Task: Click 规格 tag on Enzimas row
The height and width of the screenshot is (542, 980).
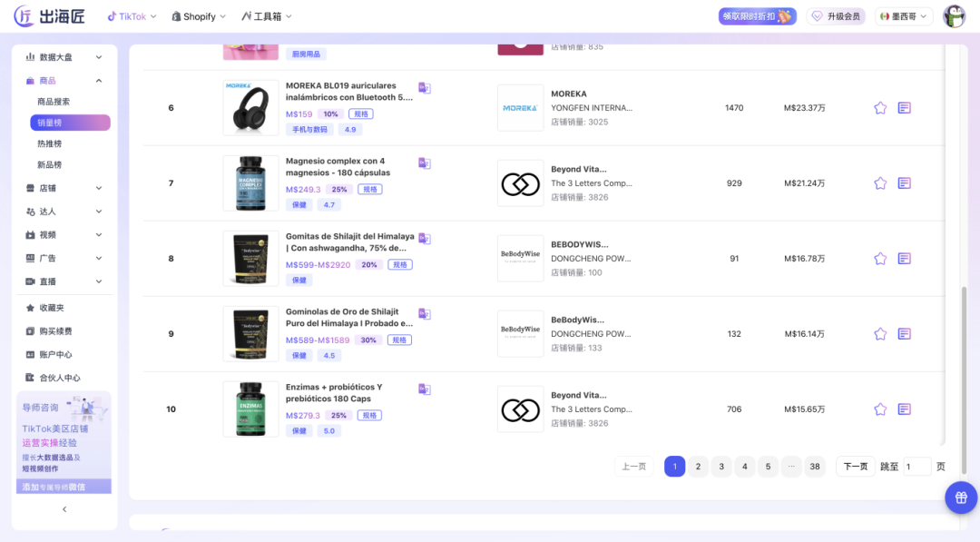Action: (369, 415)
